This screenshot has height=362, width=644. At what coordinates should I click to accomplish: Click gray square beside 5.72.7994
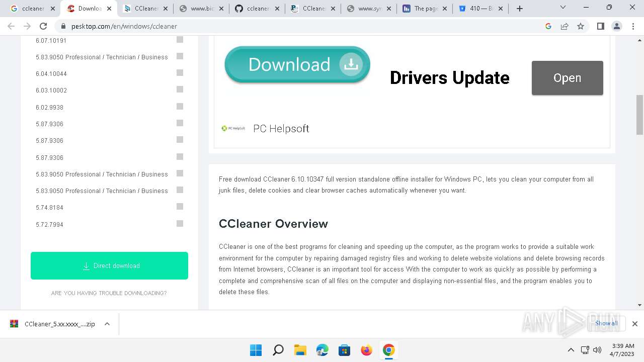tap(180, 224)
